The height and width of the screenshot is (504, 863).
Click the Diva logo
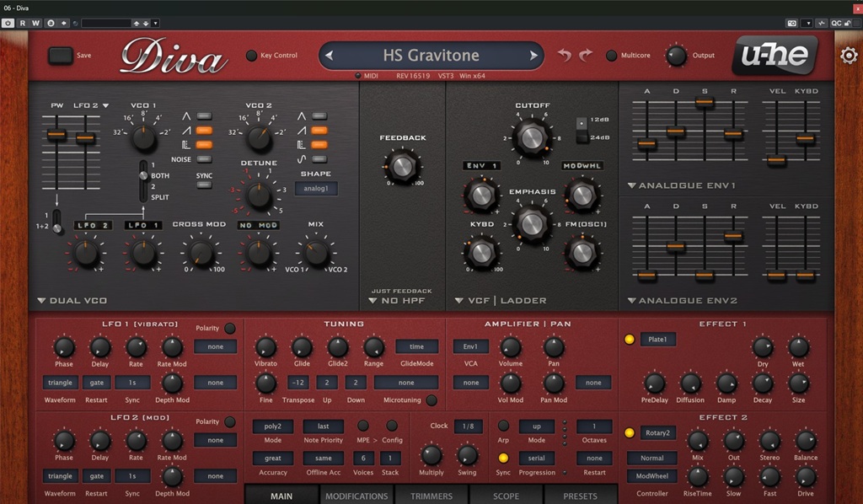[x=173, y=56]
